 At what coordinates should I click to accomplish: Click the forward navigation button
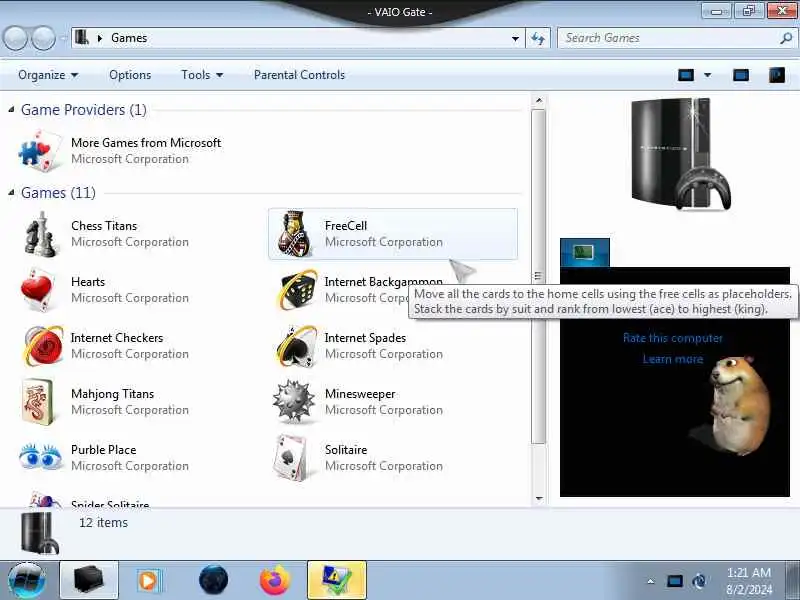point(44,38)
